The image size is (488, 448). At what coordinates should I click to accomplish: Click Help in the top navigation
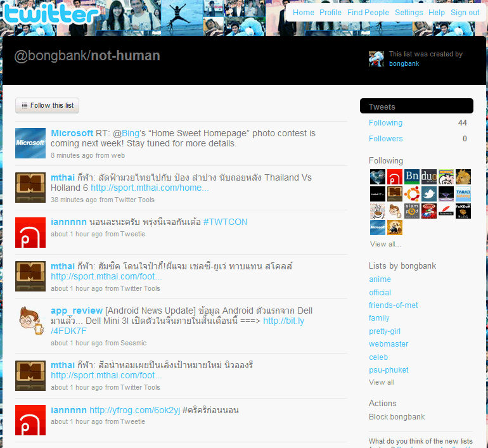coord(437,13)
